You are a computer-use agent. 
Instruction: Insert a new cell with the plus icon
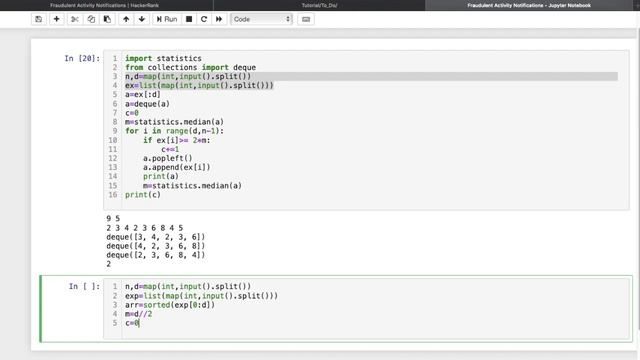click(x=57, y=19)
